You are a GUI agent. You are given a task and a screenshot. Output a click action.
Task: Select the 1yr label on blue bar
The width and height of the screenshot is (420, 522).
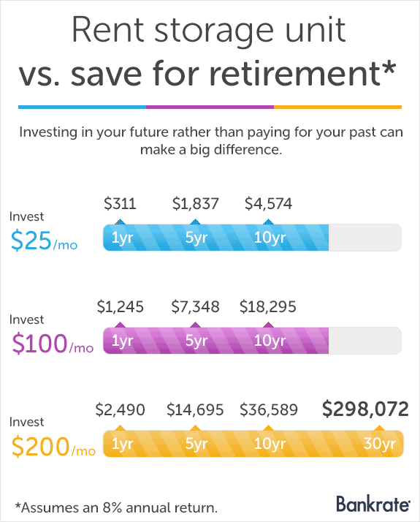pos(123,238)
